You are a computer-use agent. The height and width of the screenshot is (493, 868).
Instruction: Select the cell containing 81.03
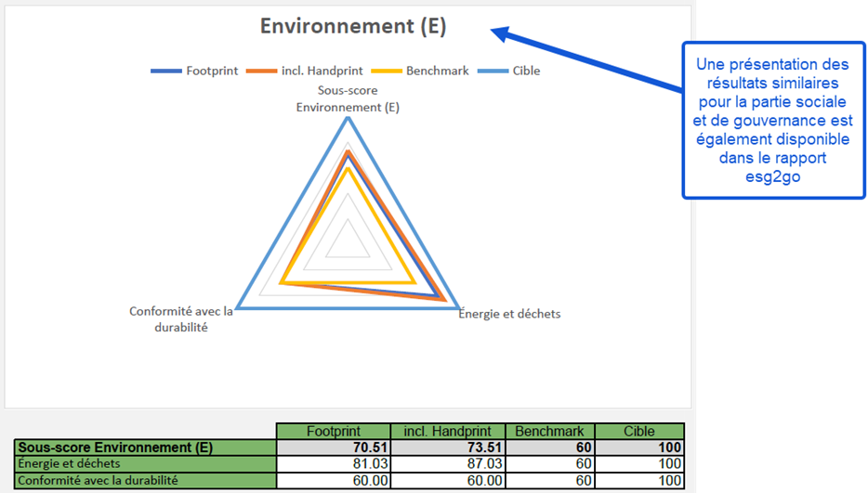click(x=333, y=463)
